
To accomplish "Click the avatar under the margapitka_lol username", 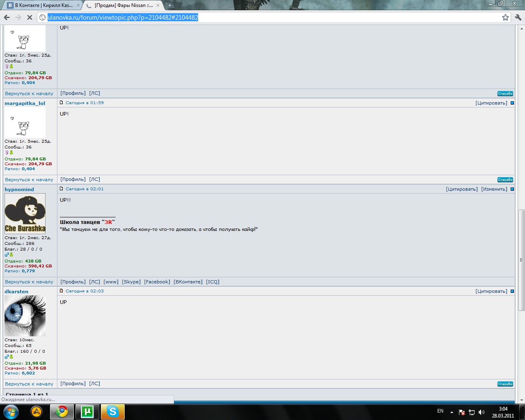I will [25, 122].
